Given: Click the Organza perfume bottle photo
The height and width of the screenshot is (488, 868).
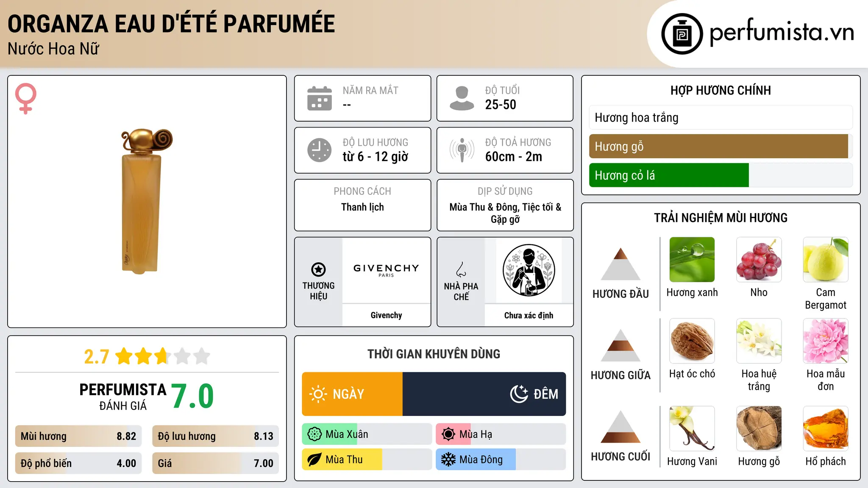Looking at the screenshot, I should (x=146, y=201).
